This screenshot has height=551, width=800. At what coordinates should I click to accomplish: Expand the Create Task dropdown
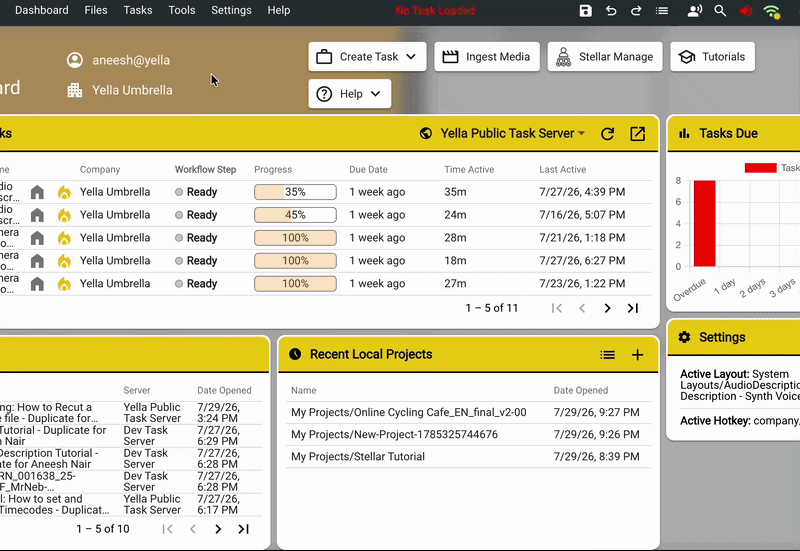click(x=367, y=57)
